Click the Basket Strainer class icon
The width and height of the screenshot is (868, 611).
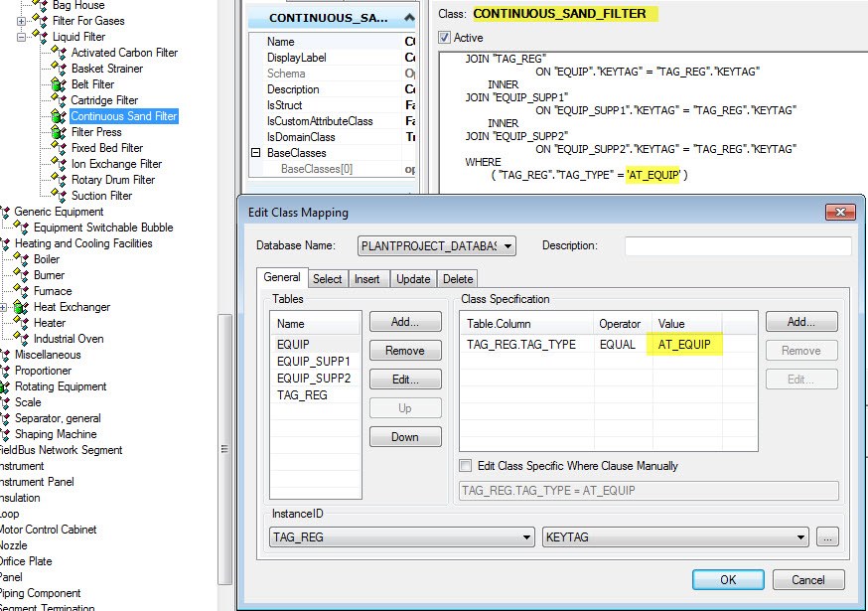click(x=59, y=69)
